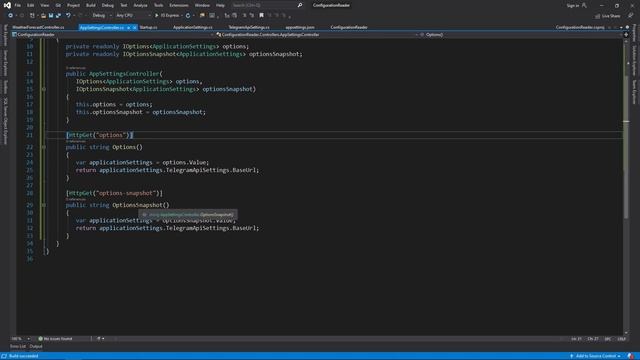Switch to Startup.cs tab

click(x=149, y=27)
